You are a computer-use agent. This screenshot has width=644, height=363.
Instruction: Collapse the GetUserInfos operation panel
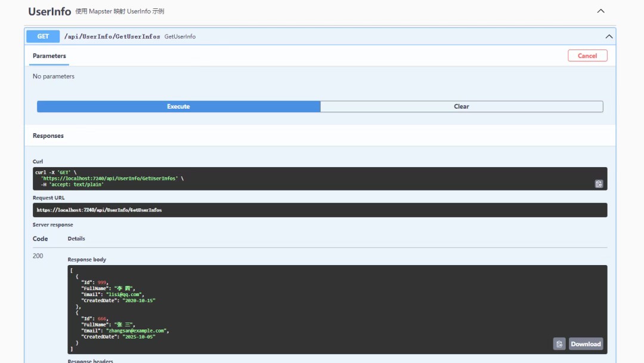coord(609,36)
